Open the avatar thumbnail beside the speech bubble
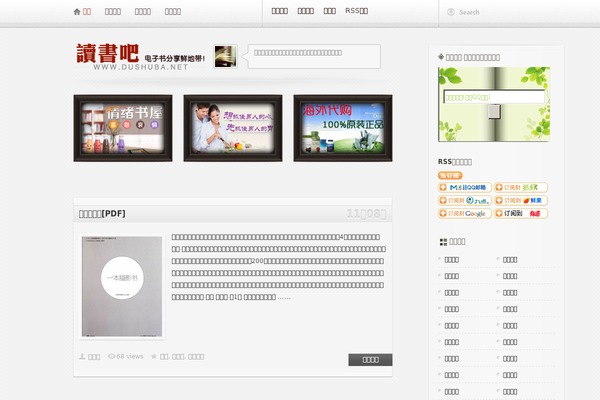Screen dimensions: 600x400 [x=225, y=57]
